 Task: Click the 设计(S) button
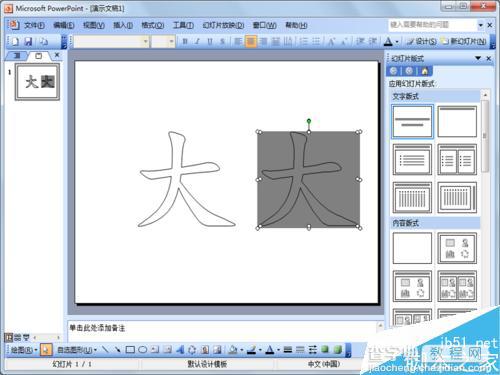422,42
